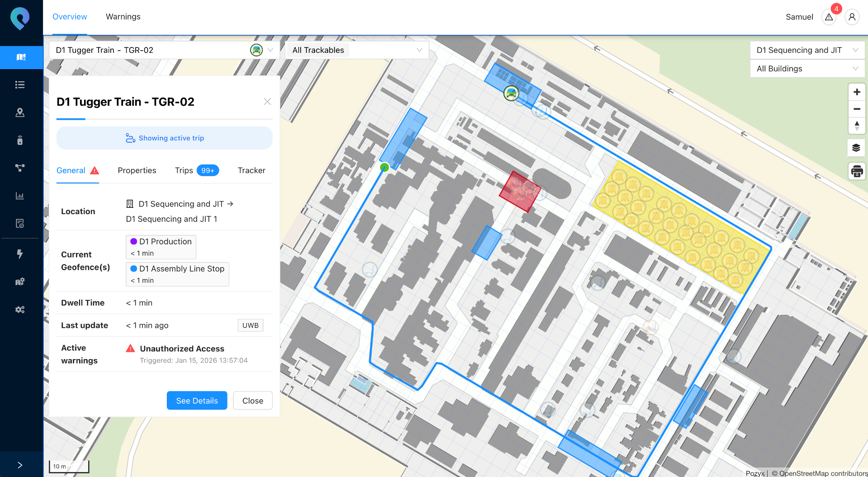This screenshot has height=477, width=868.
Task: Open the tags/trackers sidebar icon
Action: (x=20, y=140)
